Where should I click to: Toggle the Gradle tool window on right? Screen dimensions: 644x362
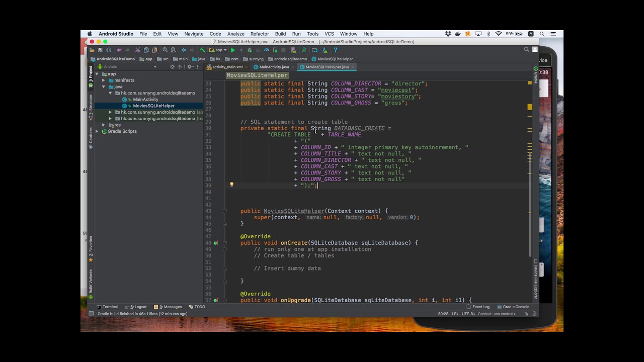[x=536, y=74]
